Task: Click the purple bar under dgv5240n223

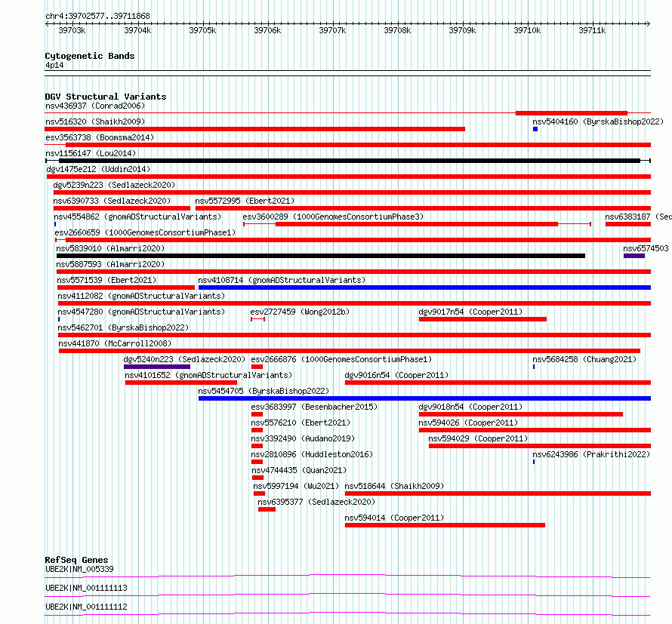Action: pyautogui.click(x=157, y=367)
